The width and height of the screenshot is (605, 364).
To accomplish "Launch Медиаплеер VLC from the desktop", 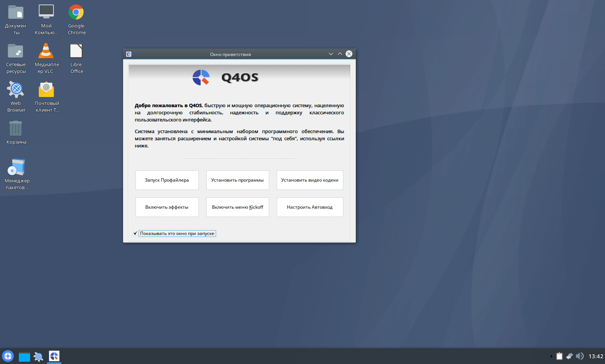I will (x=46, y=51).
